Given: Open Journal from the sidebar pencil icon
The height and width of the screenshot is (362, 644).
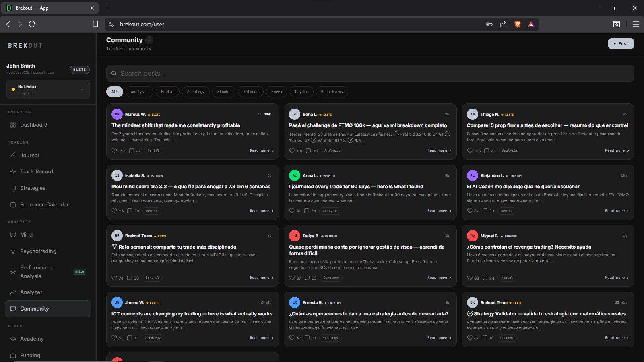Looking at the screenshot, I should (x=13, y=155).
